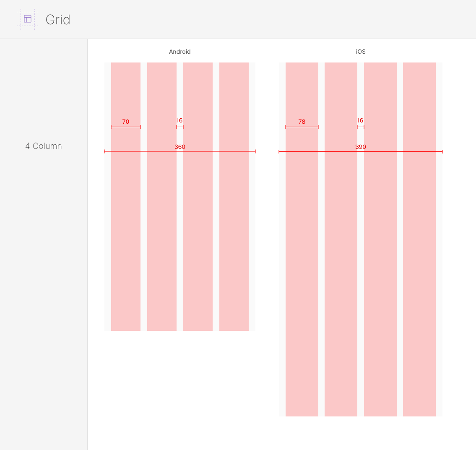Select the Android frame label
Viewport: 476px width, 450px height.
(x=180, y=52)
